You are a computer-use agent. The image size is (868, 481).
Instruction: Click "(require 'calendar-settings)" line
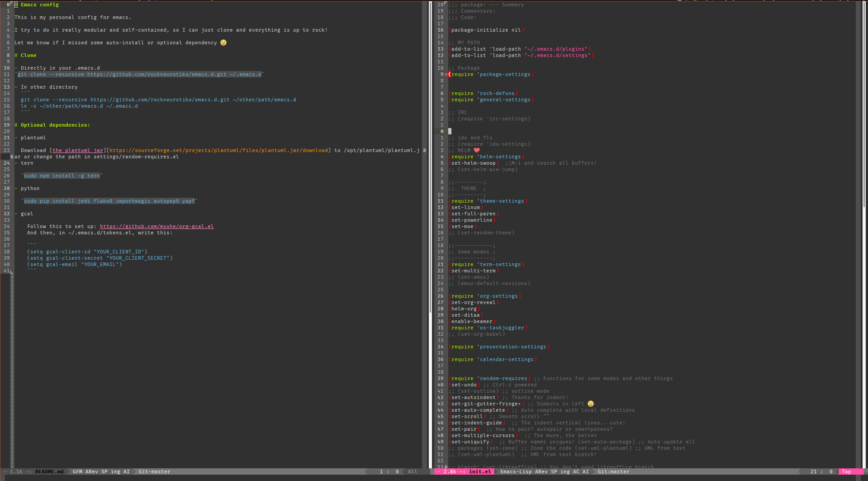coord(493,359)
